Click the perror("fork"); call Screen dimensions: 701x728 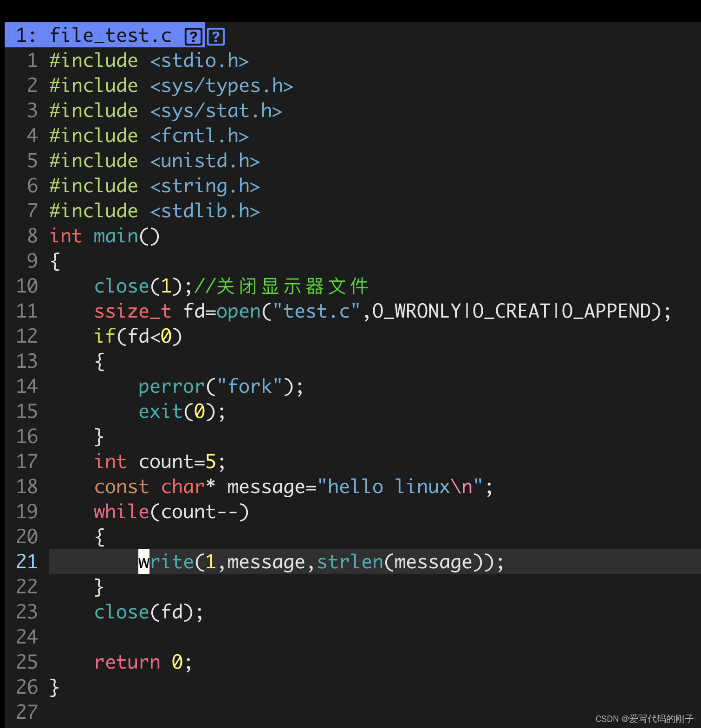pos(221,387)
